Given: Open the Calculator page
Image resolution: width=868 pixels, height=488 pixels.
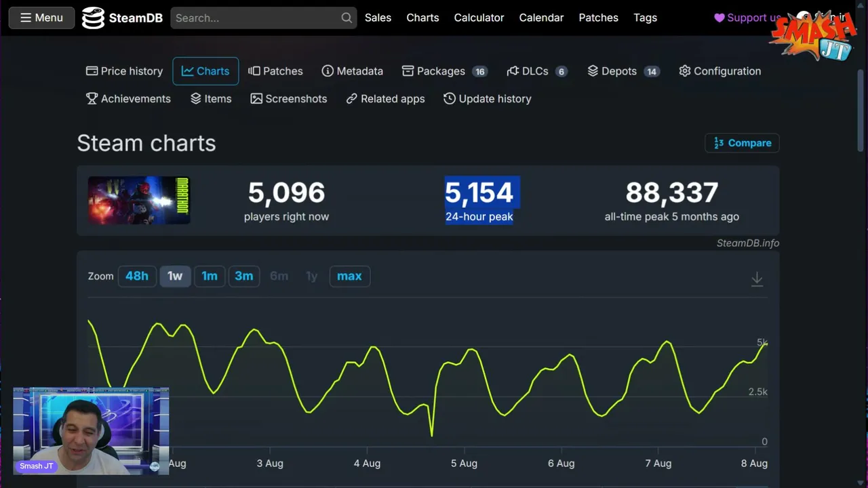Looking at the screenshot, I should (x=479, y=18).
